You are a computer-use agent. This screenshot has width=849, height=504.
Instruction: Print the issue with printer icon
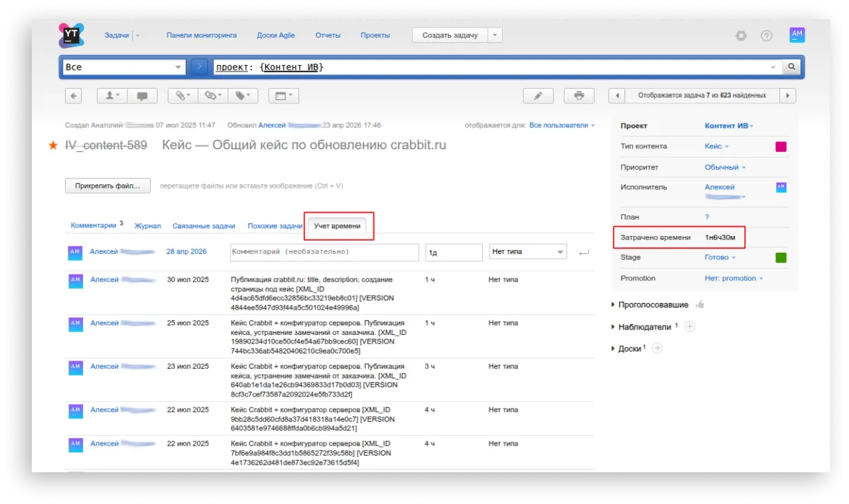(x=578, y=95)
